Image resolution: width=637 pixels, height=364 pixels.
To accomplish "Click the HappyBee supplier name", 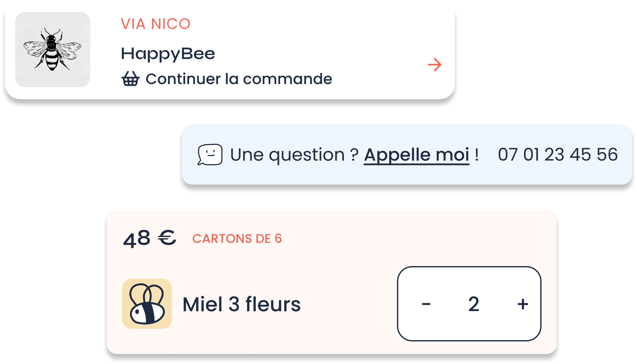I will 168,54.
